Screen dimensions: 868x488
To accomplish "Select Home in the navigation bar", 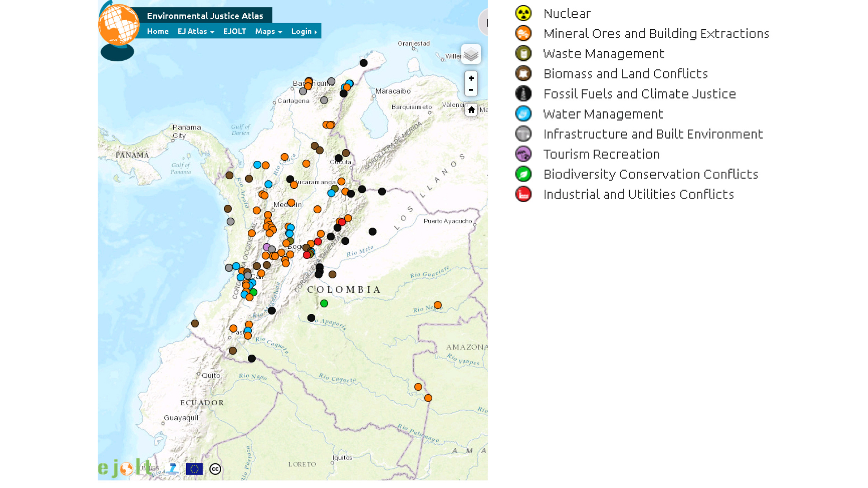I will point(158,31).
